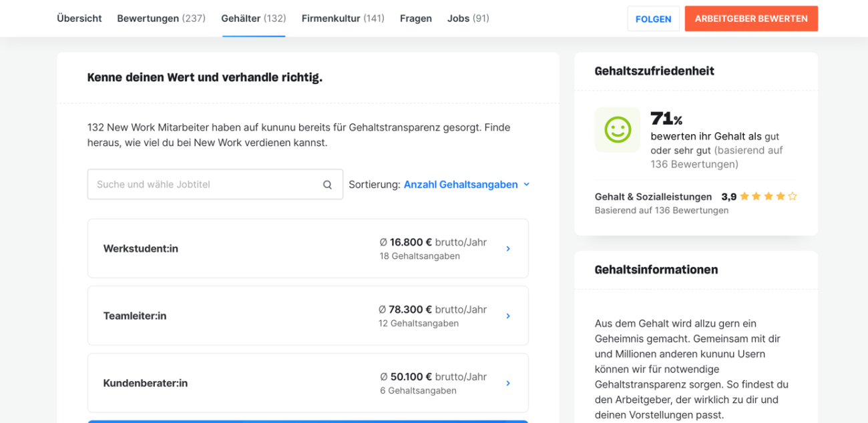Click the Gehalt & Sozialleistungen label

coord(653,197)
